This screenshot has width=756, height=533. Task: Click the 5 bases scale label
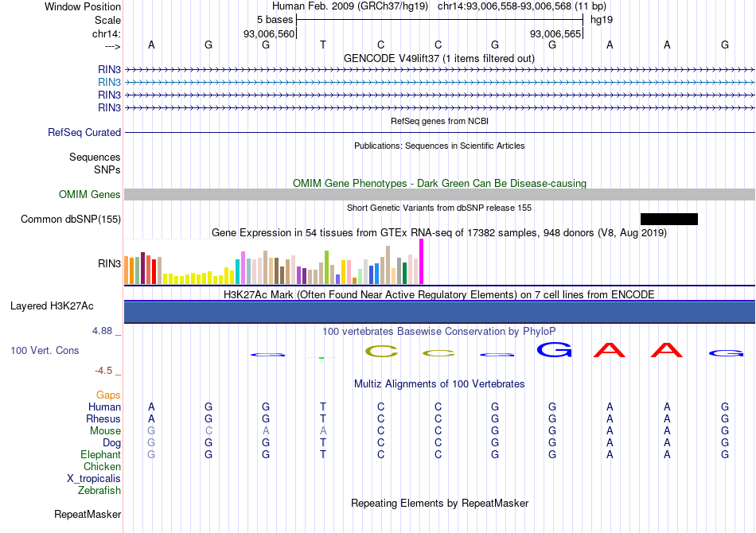275,20
